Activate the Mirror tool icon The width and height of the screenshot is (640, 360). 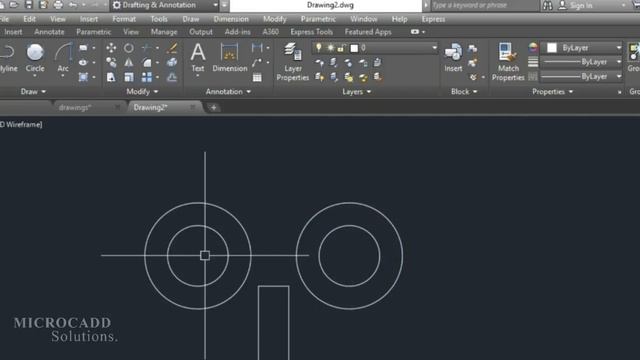129,62
